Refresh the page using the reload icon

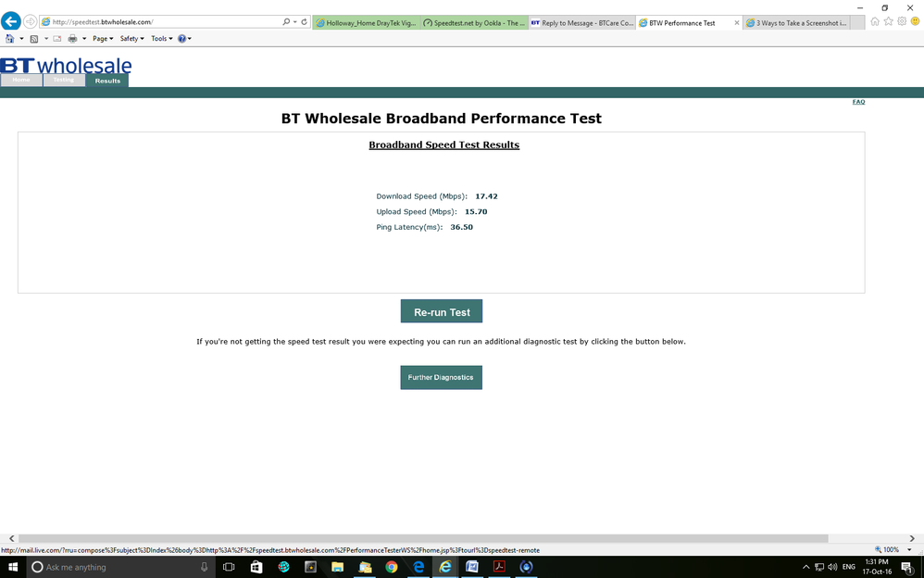coord(304,22)
